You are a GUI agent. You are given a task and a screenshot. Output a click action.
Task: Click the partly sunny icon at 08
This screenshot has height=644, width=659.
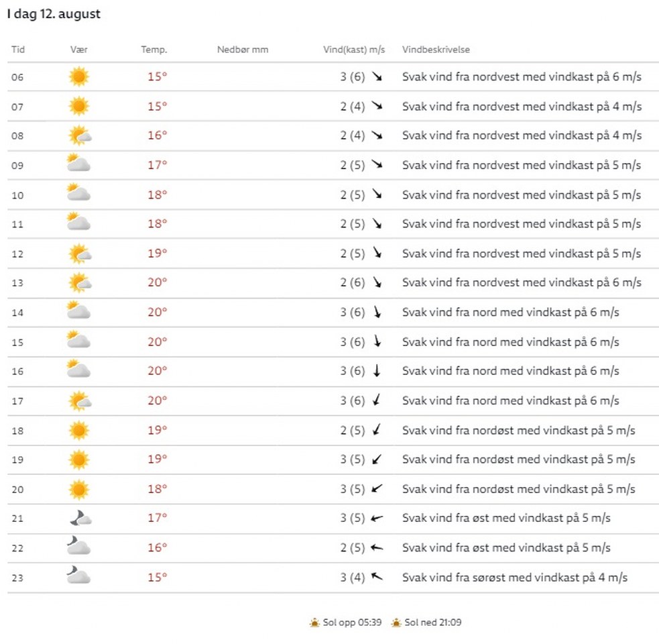coord(79,136)
